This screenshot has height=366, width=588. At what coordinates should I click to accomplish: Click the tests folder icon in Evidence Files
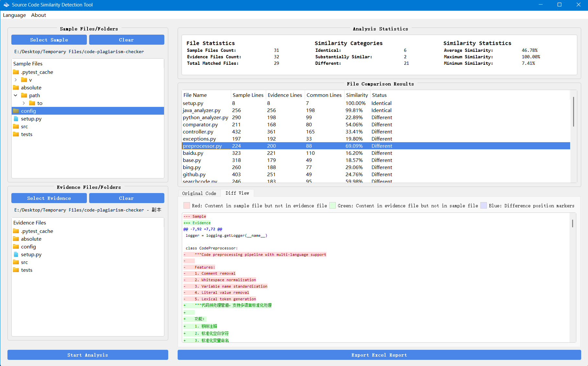[16, 270]
